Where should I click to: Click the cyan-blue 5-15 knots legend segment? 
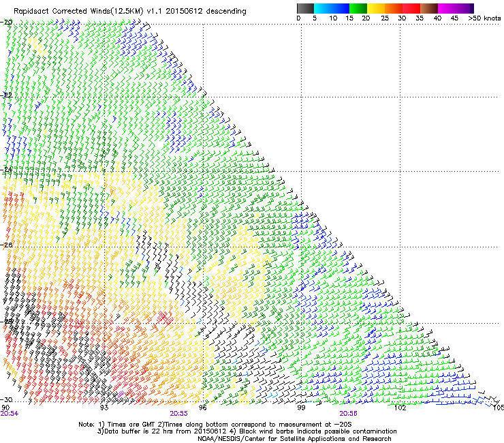(x=332, y=8)
